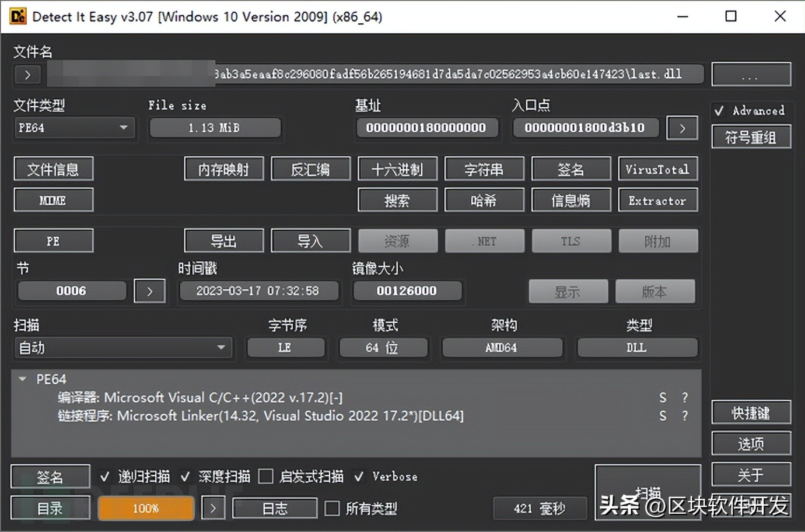Collapse the PE64 results tree

click(22, 379)
